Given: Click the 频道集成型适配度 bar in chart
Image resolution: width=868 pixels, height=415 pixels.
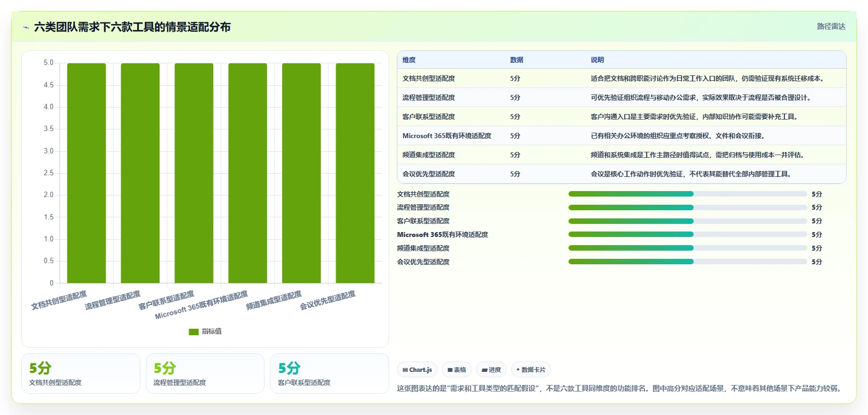Looking at the screenshot, I should (x=301, y=173).
